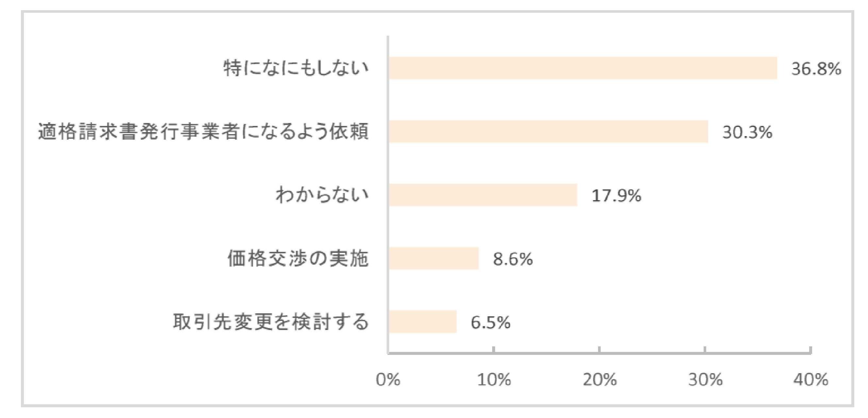Select the 30.3% data label
This screenshot has width=868, height=418.
tap(747, 132)
